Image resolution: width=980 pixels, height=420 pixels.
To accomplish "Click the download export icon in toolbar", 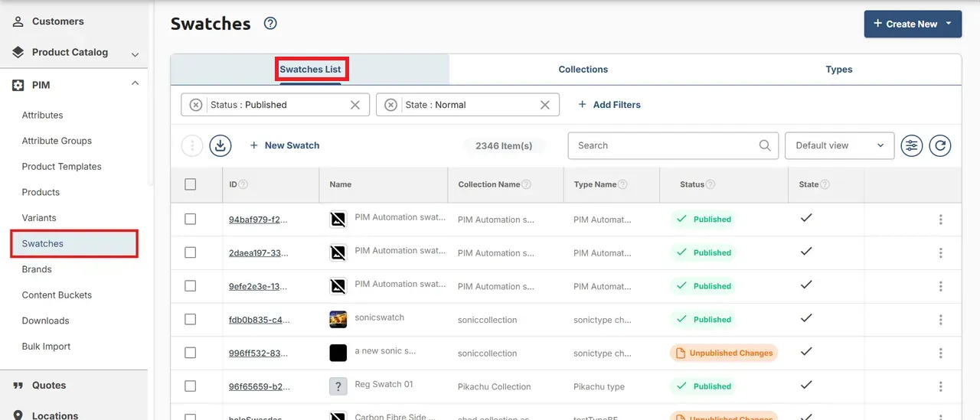I will tap(220, 145).
